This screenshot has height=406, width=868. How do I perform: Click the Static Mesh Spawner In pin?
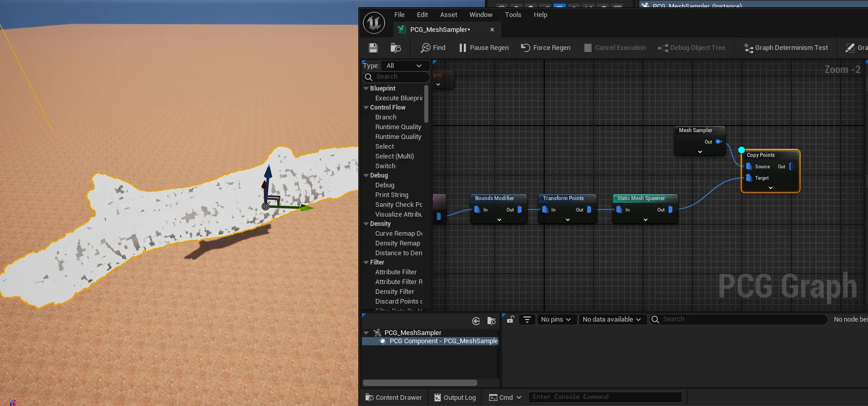619,209
